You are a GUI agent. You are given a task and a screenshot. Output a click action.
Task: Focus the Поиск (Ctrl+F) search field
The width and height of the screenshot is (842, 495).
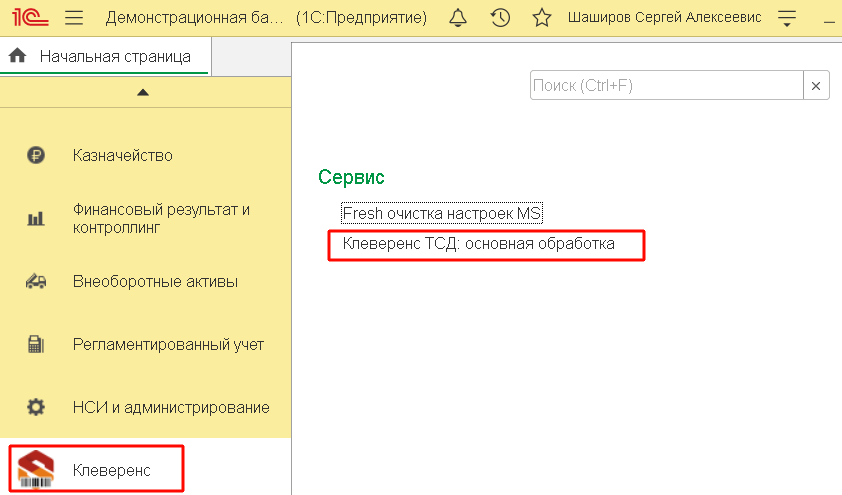coord(666,85)
